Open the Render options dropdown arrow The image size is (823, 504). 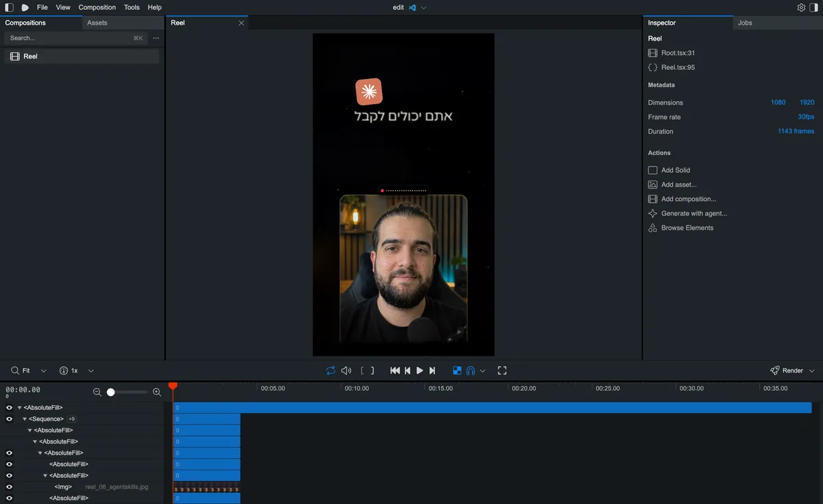[812, 370]
